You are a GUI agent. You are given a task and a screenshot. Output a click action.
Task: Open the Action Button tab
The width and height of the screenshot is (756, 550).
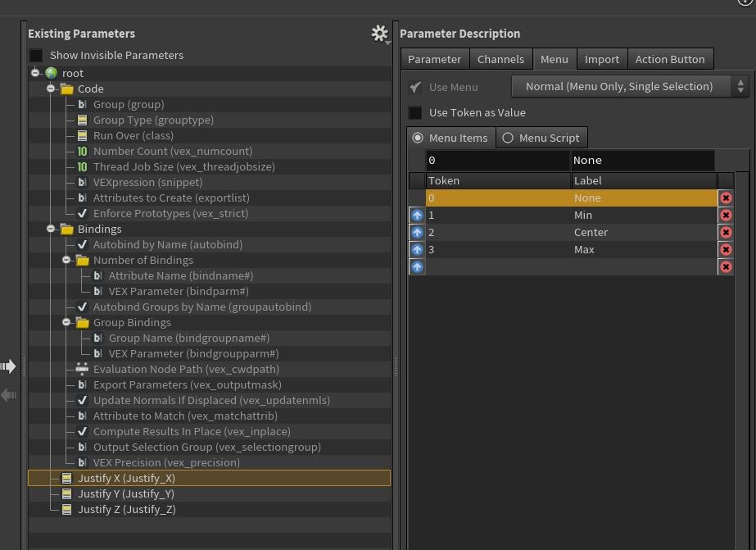tap(669, 59)
